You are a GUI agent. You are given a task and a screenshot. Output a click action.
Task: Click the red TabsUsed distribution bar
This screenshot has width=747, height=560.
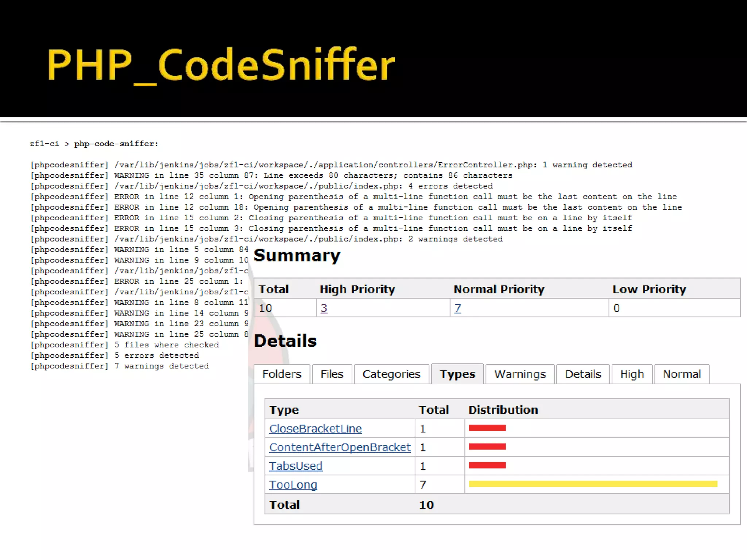(487, 465)
